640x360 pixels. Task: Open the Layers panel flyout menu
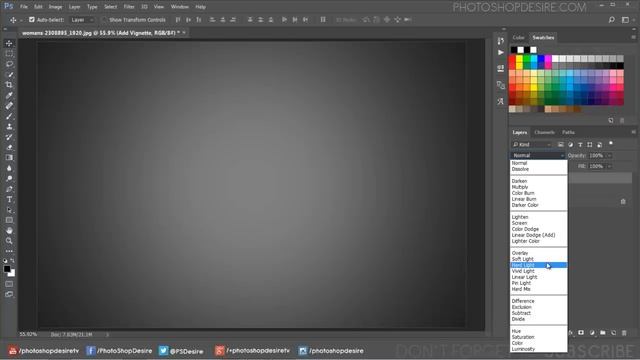tap(633, 132)
